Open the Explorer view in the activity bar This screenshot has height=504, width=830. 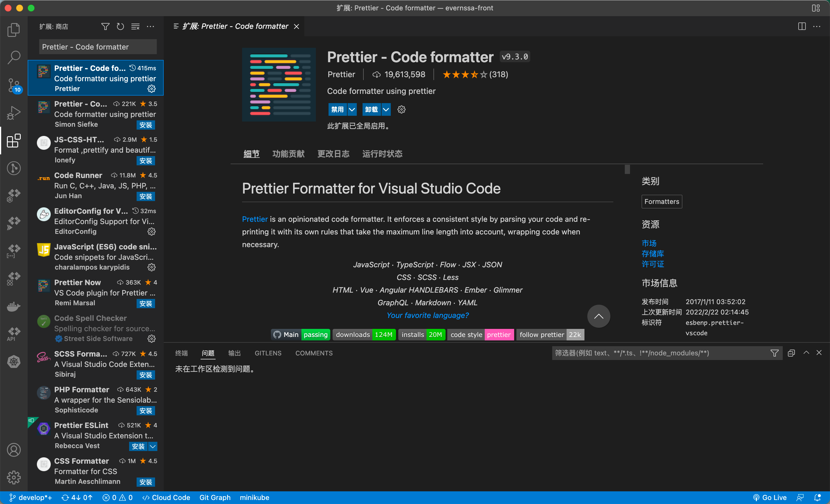[x=14, y=30]
